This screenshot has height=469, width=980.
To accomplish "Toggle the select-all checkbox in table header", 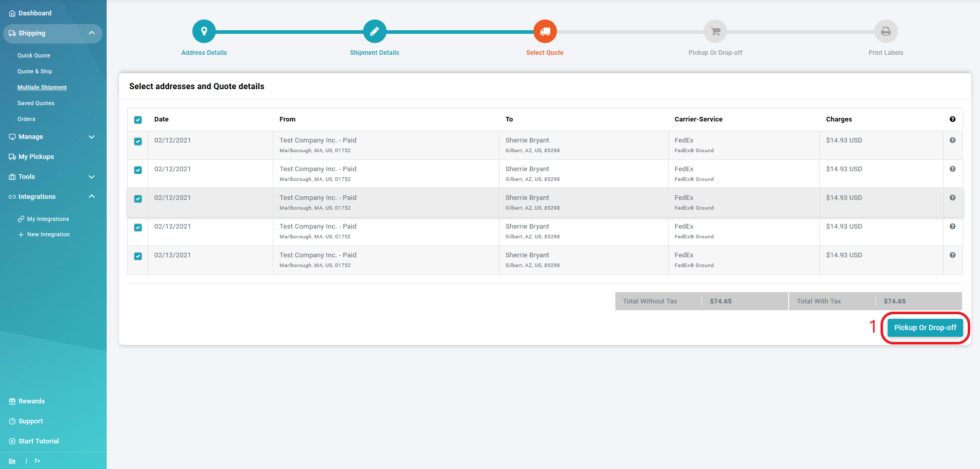I will (x=138, y=120).
